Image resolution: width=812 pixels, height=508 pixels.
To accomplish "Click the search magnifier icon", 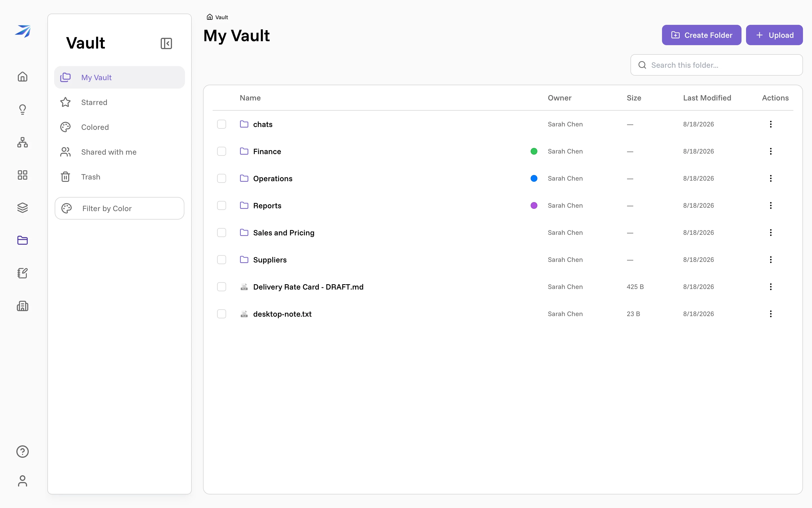I will point(642,65).
